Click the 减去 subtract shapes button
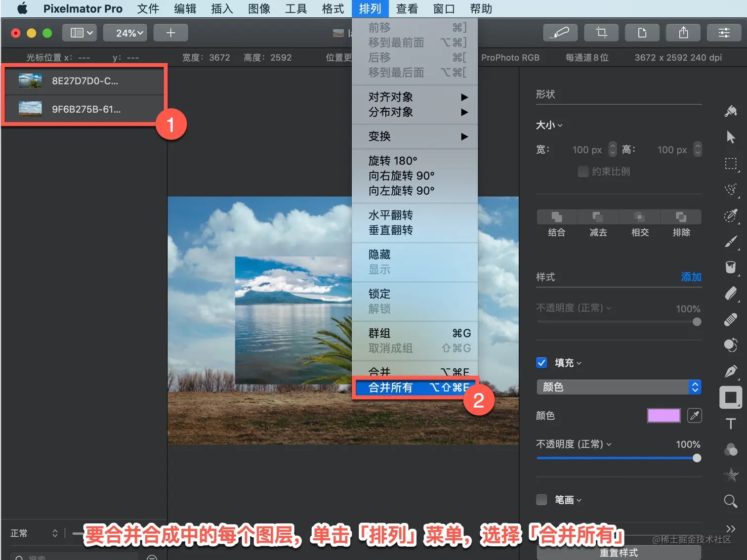747x560 pixels. (598, 217)
